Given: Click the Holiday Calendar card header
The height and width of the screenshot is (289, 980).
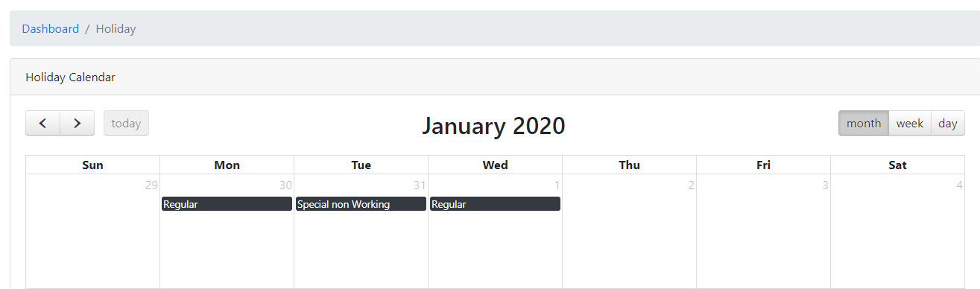Looking at the screenshot, I should tap(495, 77).
